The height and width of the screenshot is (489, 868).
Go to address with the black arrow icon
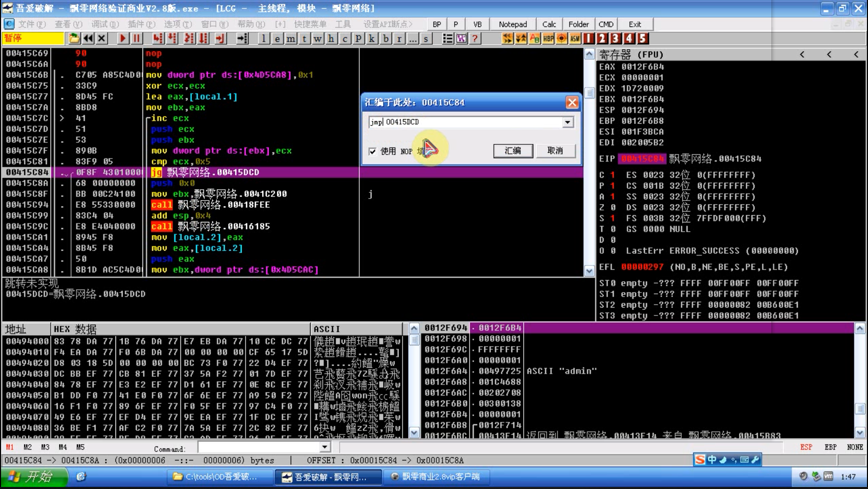[x=242, y=38]
